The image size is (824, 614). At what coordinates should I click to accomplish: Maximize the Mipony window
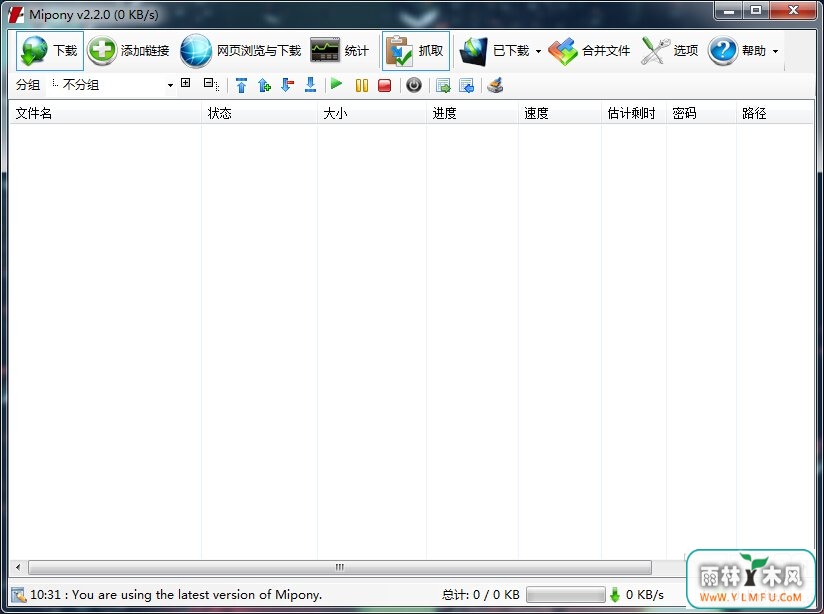[756, 10]
